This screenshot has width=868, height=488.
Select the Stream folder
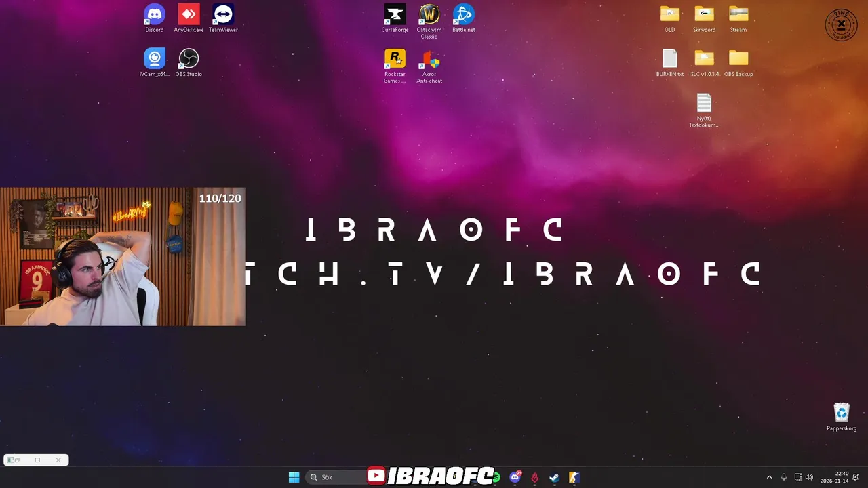tap(738, 18)
